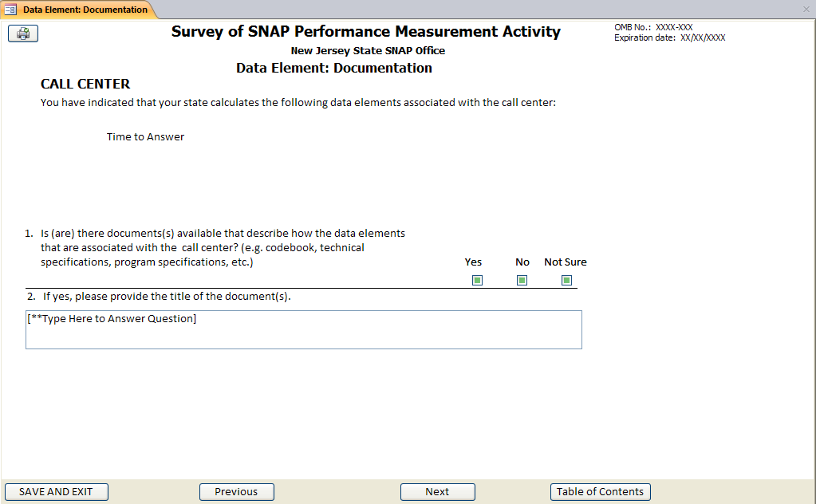Click the printer icon button

(x=23, y=33)
